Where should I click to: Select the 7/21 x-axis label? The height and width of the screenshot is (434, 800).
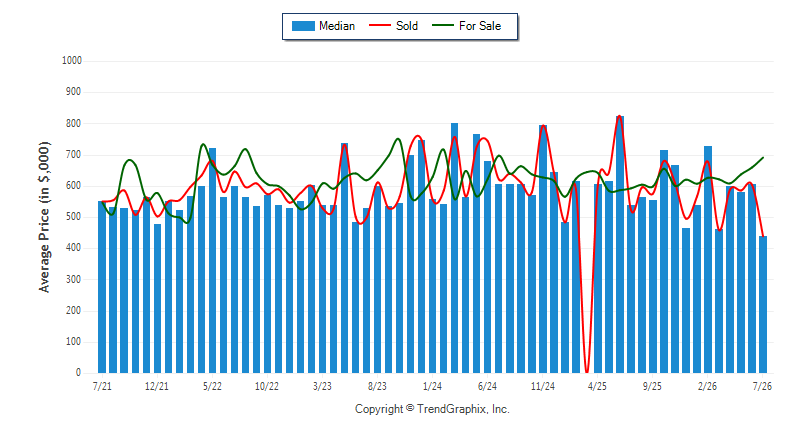coord(102,386)
